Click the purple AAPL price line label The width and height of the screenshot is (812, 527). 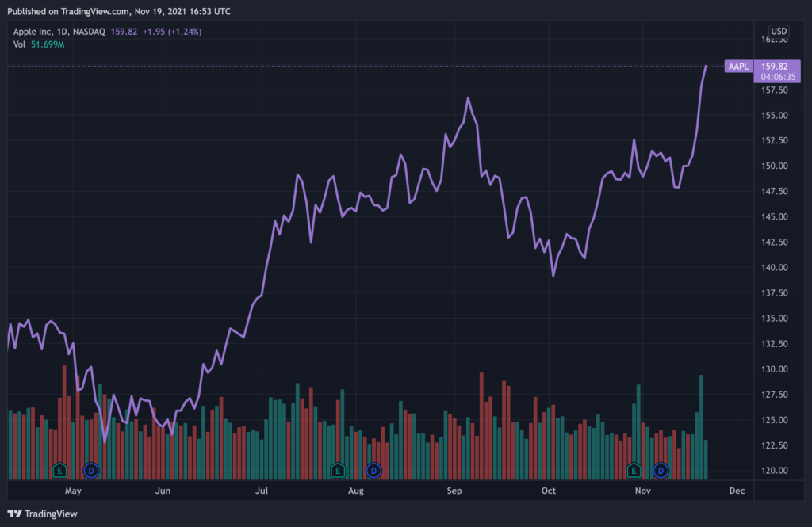(x=738, y=67)
